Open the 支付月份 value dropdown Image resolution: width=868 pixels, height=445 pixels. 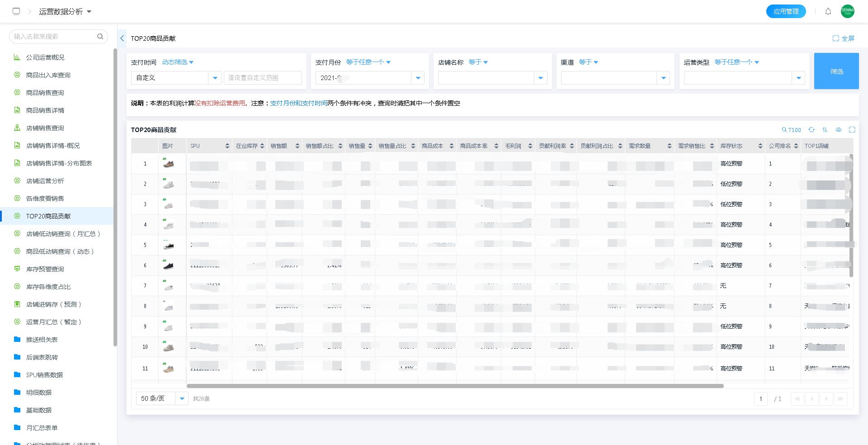(x=418, y=78)
